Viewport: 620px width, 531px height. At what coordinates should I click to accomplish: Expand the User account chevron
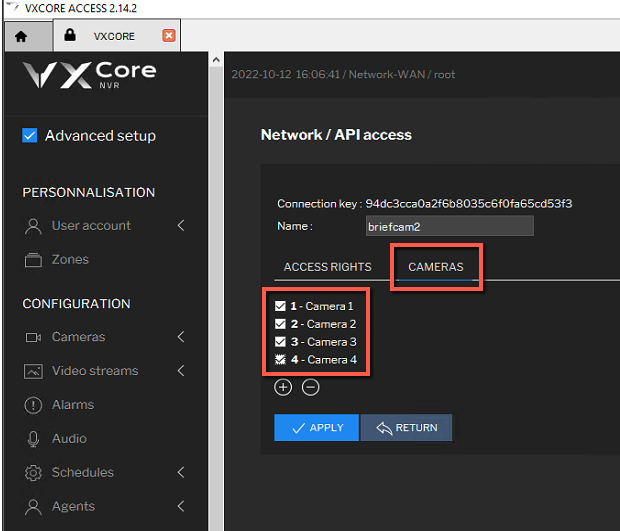(181, 225)
